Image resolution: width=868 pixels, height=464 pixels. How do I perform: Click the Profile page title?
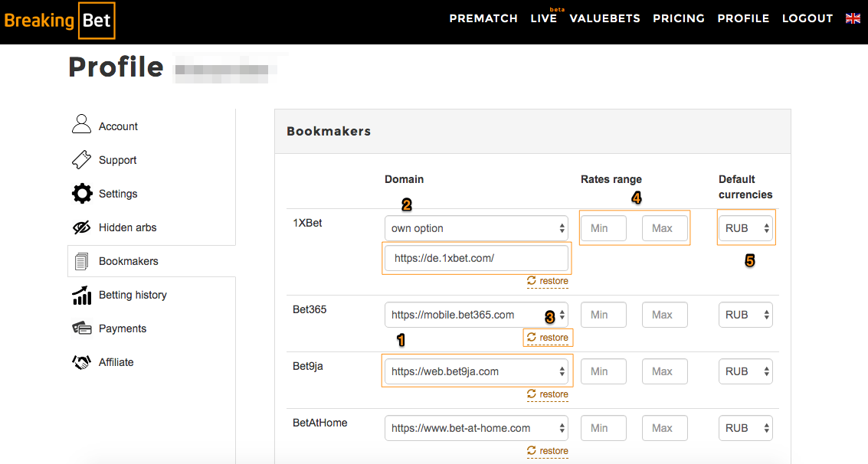[x=116, y=67]
